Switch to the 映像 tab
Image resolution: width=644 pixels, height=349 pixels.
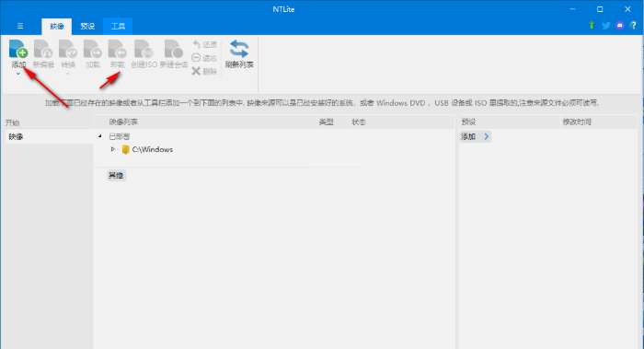(57, 27)
